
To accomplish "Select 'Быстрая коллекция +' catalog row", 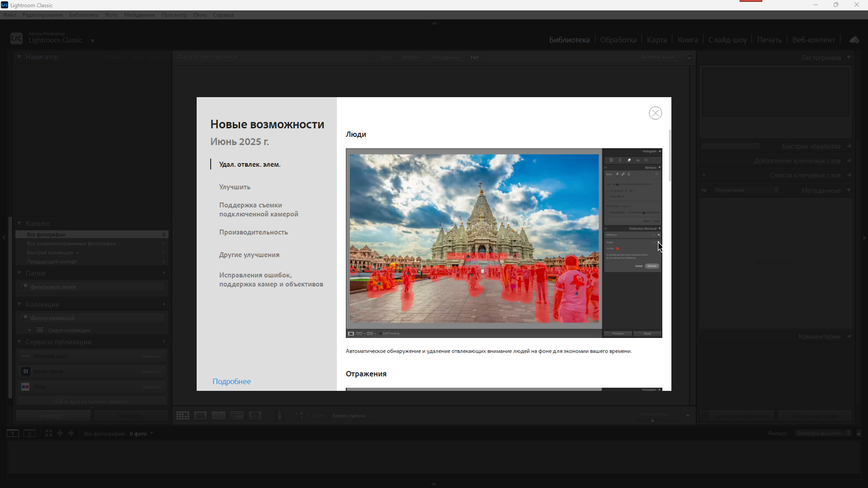I will (92, 253).
